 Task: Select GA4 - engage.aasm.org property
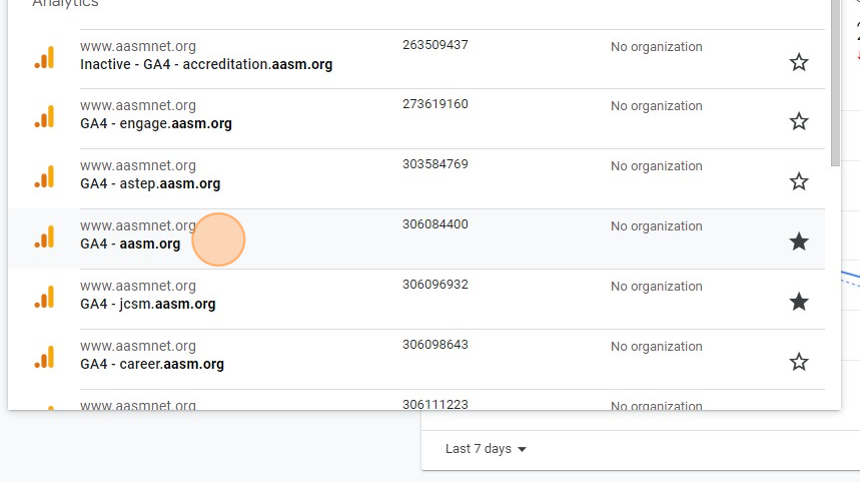[156, 123]
